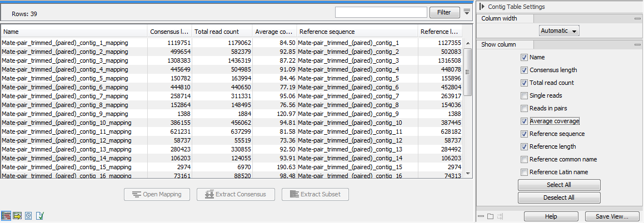644x223 pixels.
Task: Open the history view clock icon
Action: click(28, 215)
